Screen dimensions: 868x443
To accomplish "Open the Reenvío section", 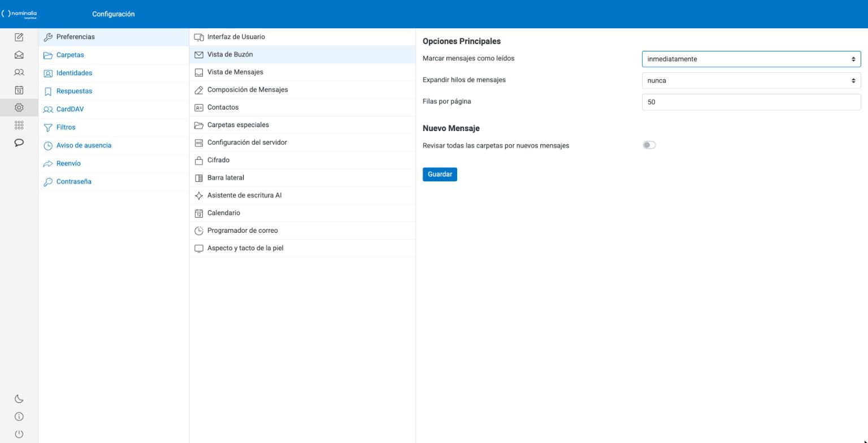I will pos(114,163).
